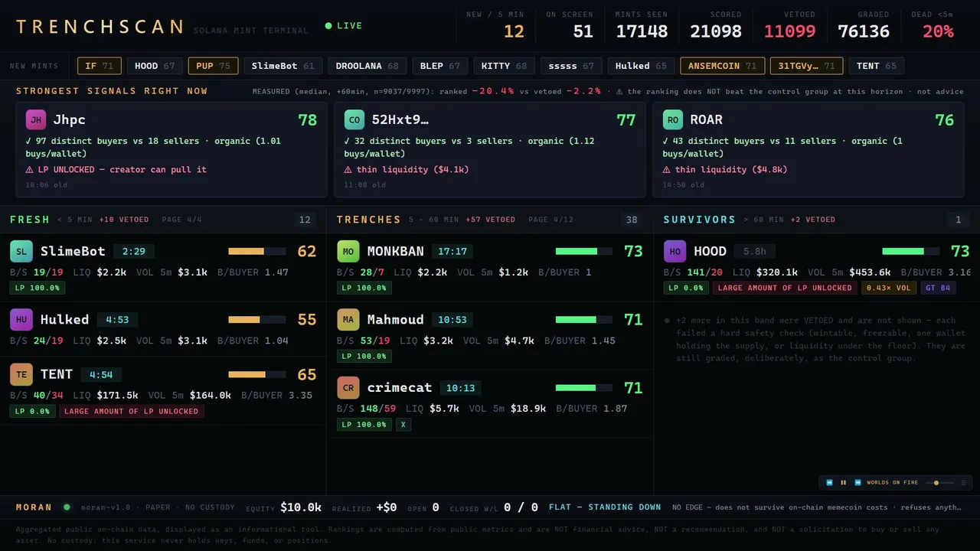Click the +57 VETOED label in TRENCHES
The width and height of the screenshot is (980, 551).
point(490,220)
